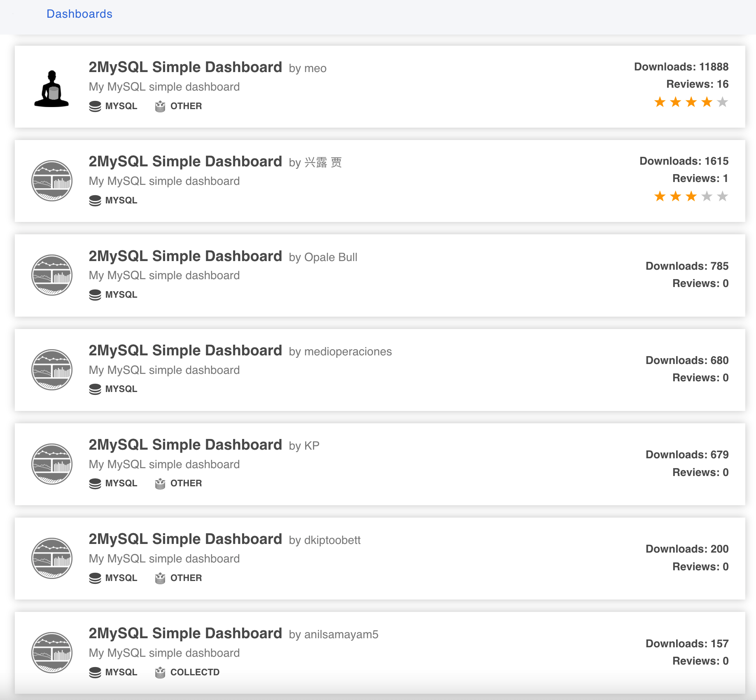Click 'by medioperaciones' author text
The image size is (756, 700).
coord(340,352)
